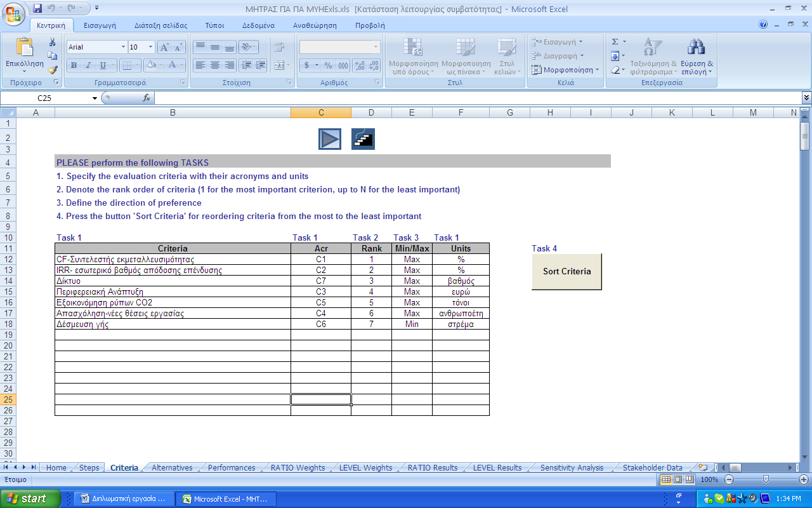Click the Windows start button
Screen dimensions: 812x508
[x=30, y=498]
